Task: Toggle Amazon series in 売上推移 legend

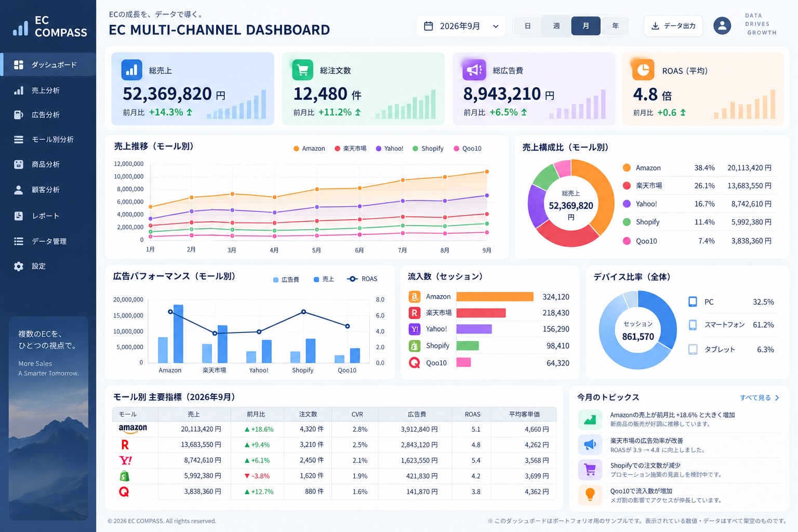Action: click(309, 149)
